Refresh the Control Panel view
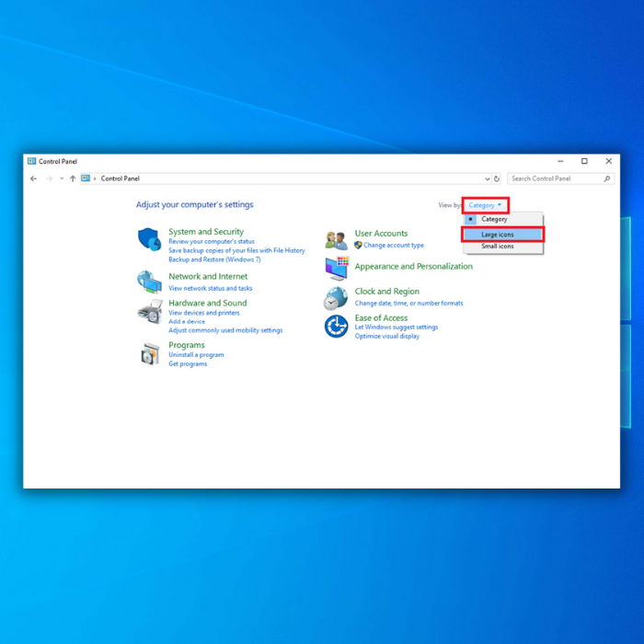Viewport: 644px width, 644px height. click(497, 178)
